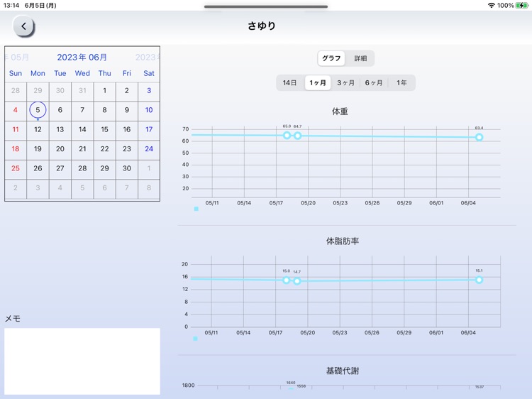Switch to the グラフ tab
Viewport: 532px width, 399px height.
click(331, 58)
